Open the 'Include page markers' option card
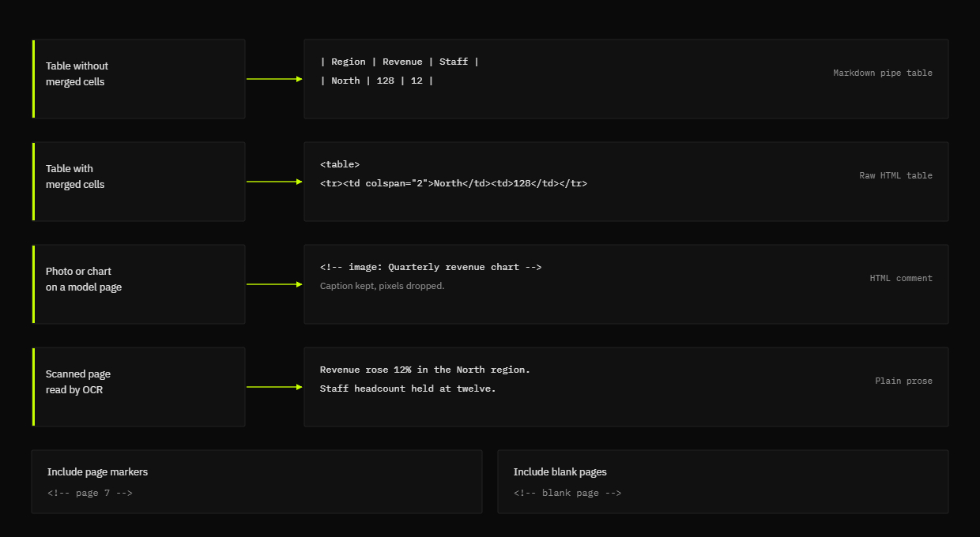Image resolution: width=980 pixels, height=537 pixels. point(257,482)
